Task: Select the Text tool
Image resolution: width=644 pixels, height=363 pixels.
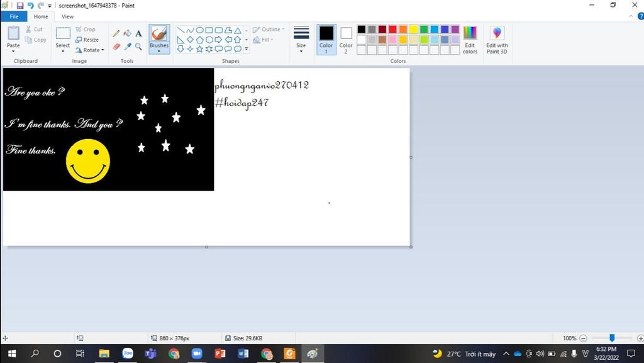Action: [138, 34]
